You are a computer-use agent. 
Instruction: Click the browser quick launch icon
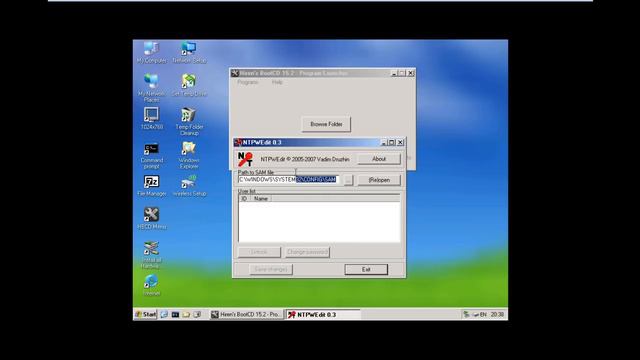point(164,314)
